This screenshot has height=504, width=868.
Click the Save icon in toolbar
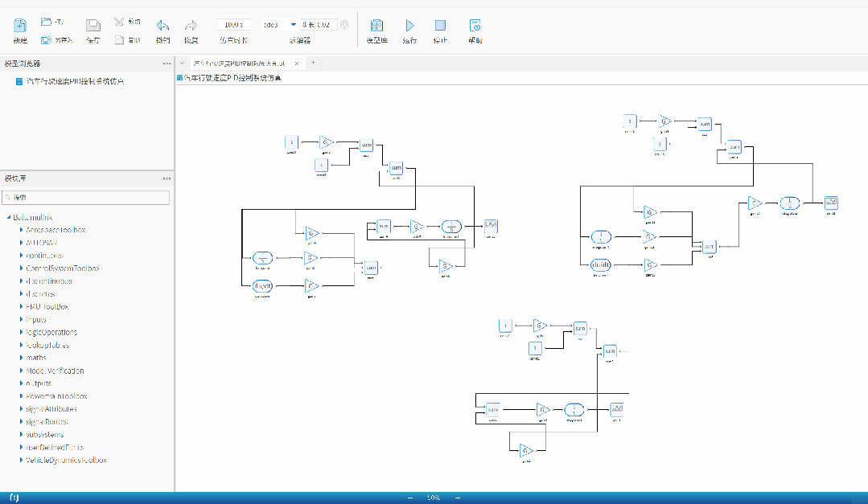click(93, 26)
